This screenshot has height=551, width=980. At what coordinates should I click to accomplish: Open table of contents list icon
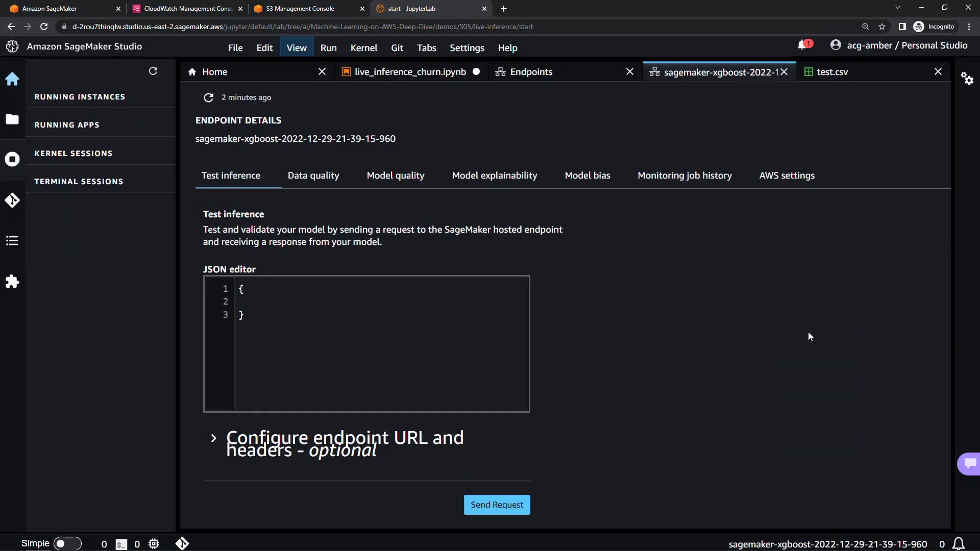pyautogui.click(x=12, y=241)
